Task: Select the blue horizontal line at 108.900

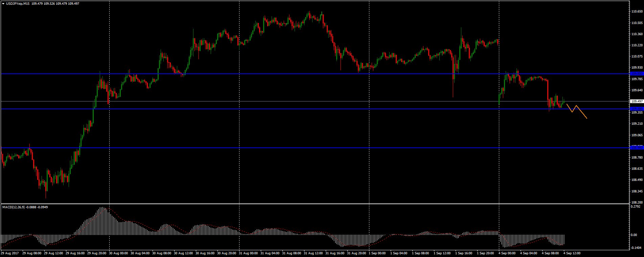Action: [x=315, y=148]
